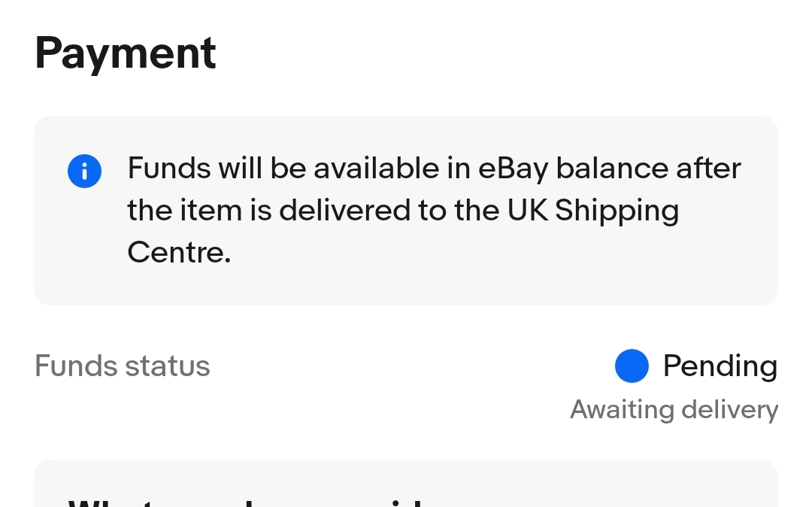Image resolution: width=812 pixels, height=507 pixels.
Task: Tap the Funds status label
Action: (x=123, y=366)
